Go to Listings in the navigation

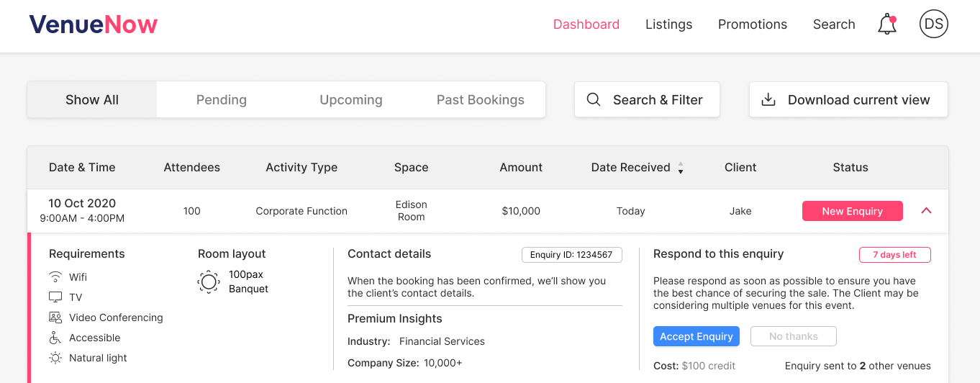[668, 24]
